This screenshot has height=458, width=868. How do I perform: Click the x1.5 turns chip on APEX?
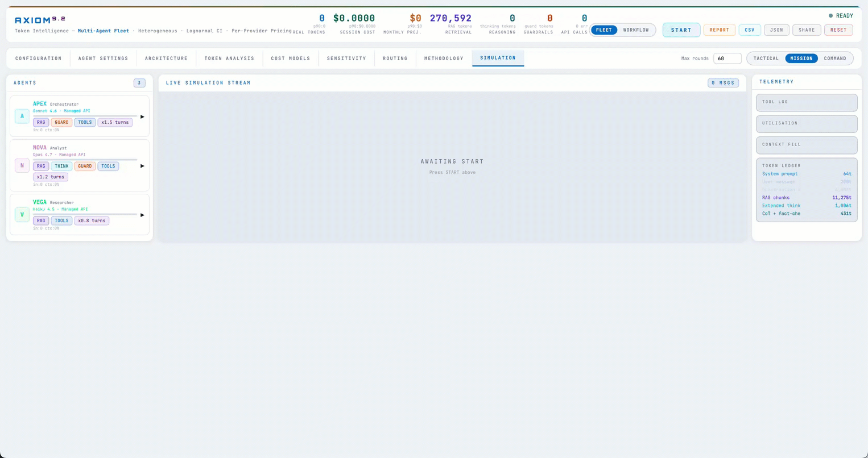[115, 122]
